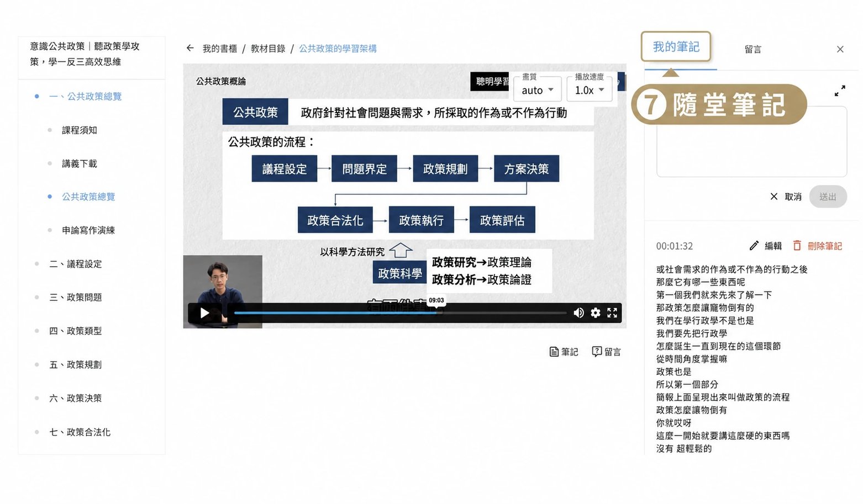Collapse chapter 一、公共政策總覽
The height and width of the screenshot is (504, 863).
pyautogui.click(x=86, y=96)
